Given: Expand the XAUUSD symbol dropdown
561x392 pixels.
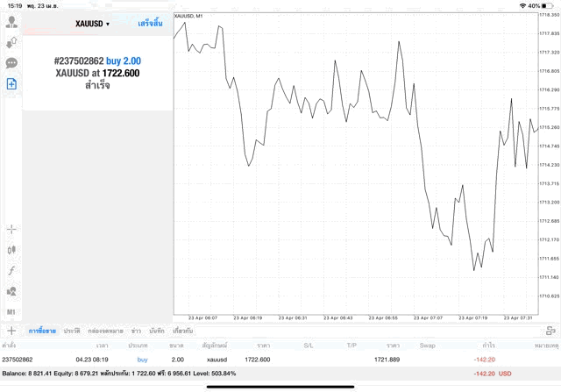Looking at the screenshot, I should point(92,24).
